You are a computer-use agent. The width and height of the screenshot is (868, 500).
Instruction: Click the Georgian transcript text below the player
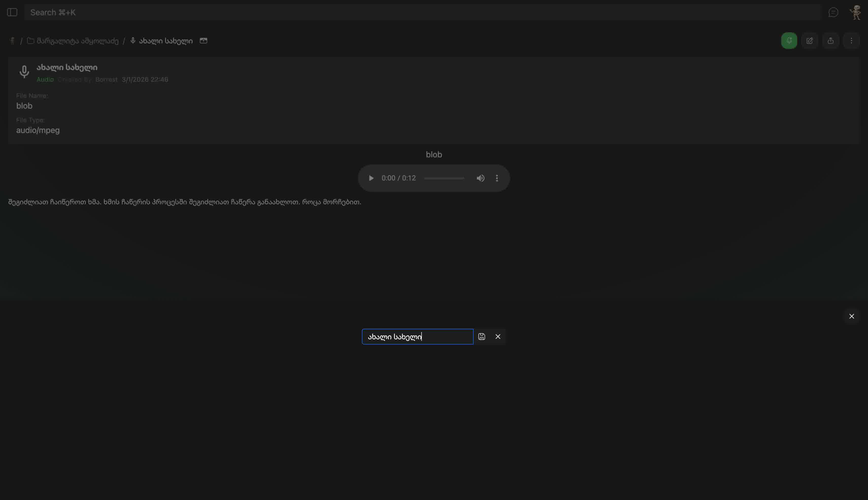185,202
